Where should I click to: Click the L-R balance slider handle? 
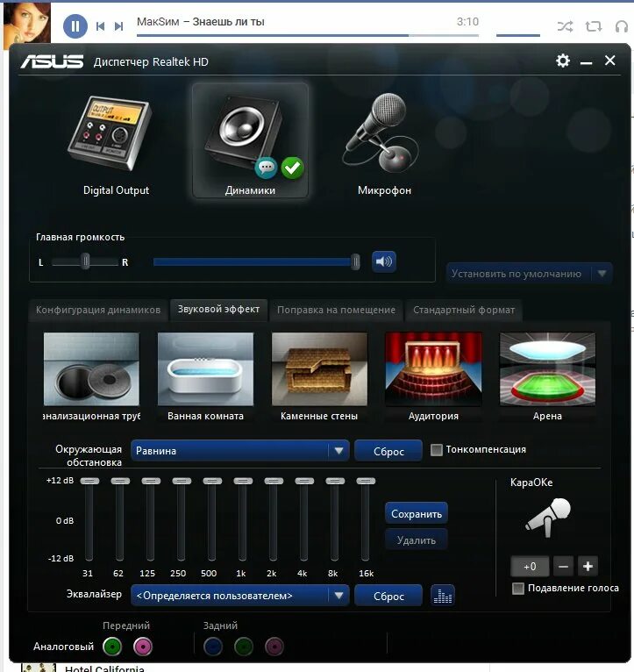[x=86, y=261]
